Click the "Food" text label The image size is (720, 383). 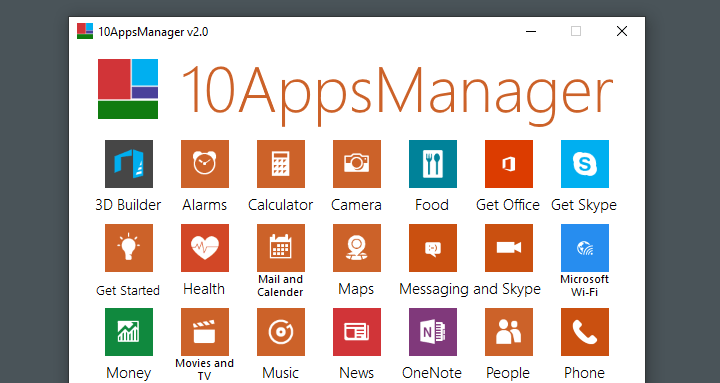pyautogui.click(x=432, y=205)
